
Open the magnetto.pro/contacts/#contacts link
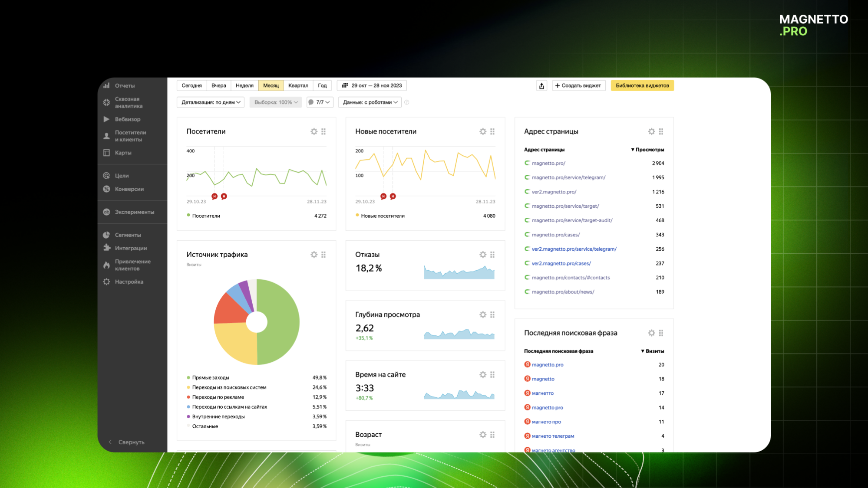(571, 278)
